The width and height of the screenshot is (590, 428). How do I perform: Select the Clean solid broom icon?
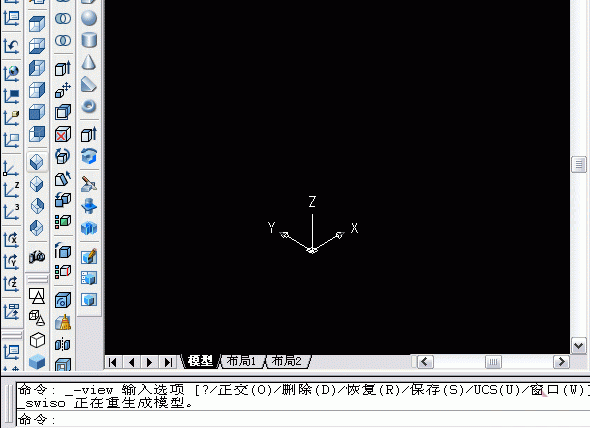[63, 322]
